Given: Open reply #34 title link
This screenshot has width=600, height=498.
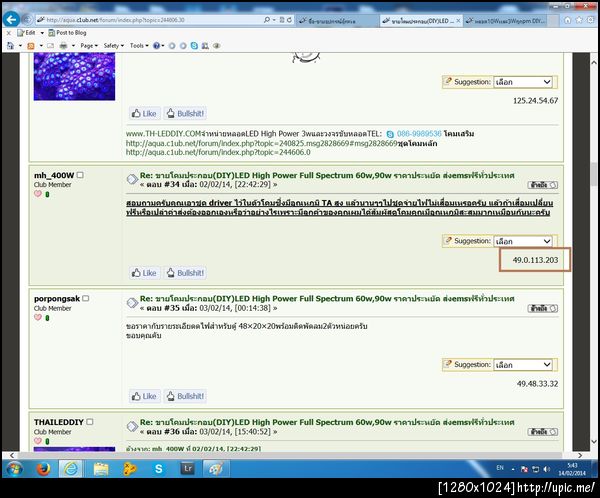Looking at the screenshot, I should [x=327, y=175].
